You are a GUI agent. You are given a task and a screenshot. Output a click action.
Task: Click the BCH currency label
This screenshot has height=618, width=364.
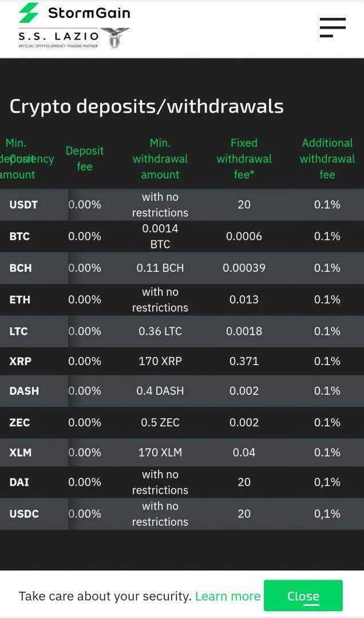tap(21, 268)
